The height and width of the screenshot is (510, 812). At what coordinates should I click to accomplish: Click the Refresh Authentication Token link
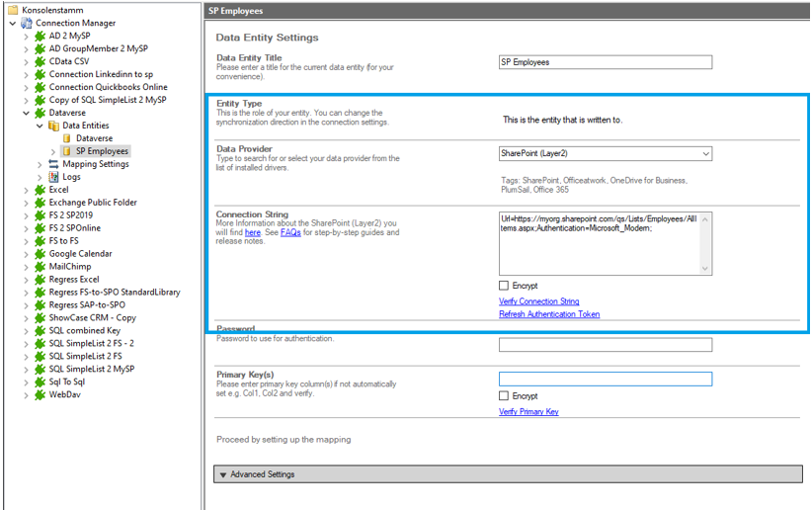[548, 314]
